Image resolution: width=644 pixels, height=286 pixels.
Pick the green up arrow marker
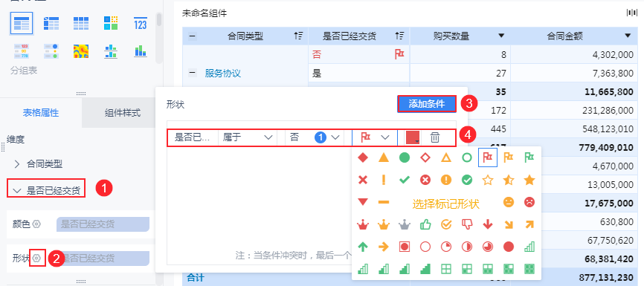363,247
